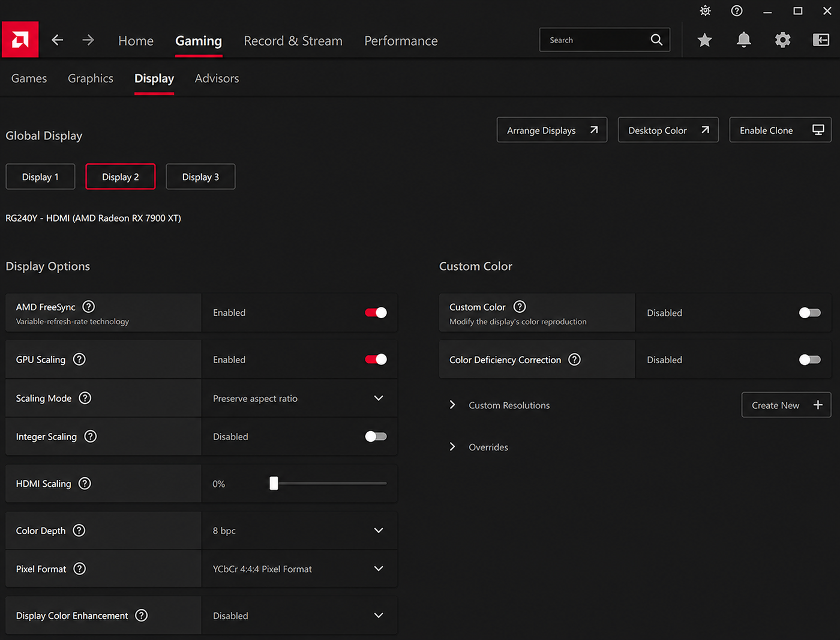Select the Display sub-tab
The image size is (840, 640).
[x=154, y=79]
